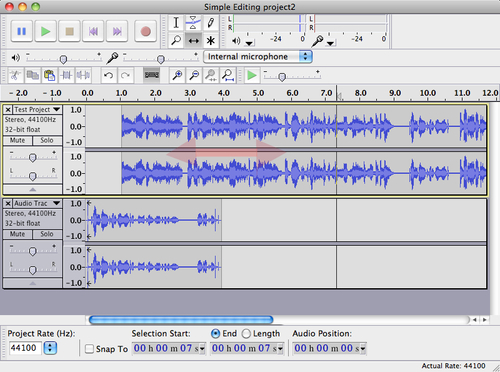
Task: Open Audio Position format dropdown arrow
Action: [x=363, y=349]
